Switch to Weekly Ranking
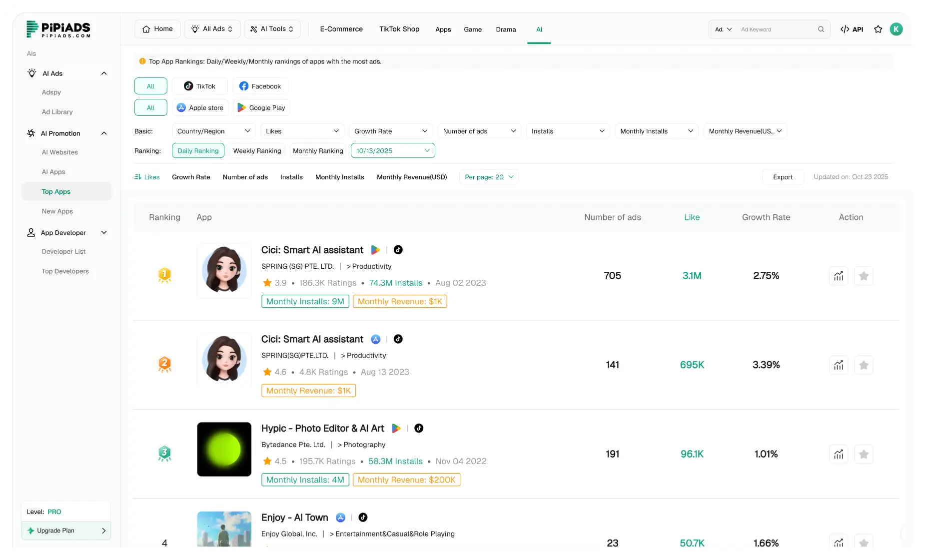The width and height of the screenshot is (925, 560). click(257, 150)
